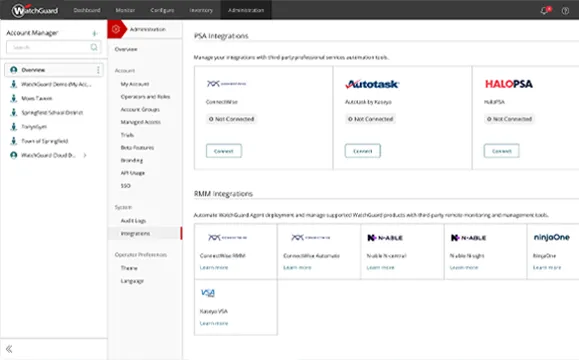
Task: Open the notifications bell icon
Action: pyautogui.click(x=544, y=10)
